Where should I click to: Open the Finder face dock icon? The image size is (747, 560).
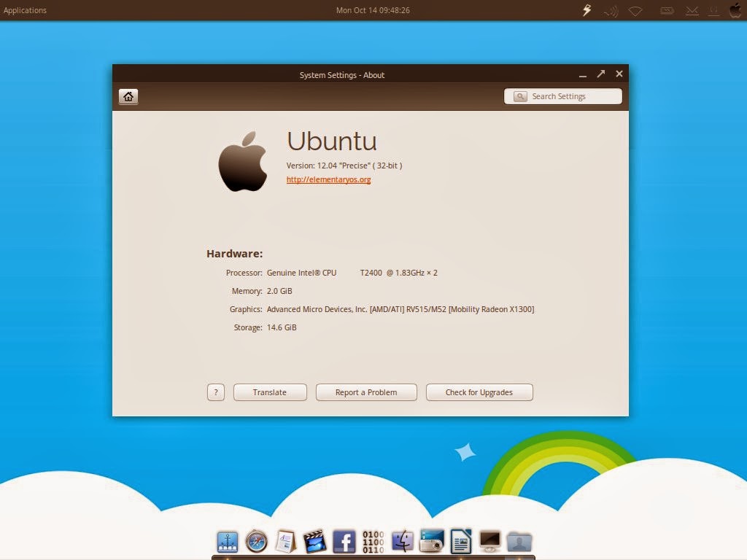click(403, 542)
